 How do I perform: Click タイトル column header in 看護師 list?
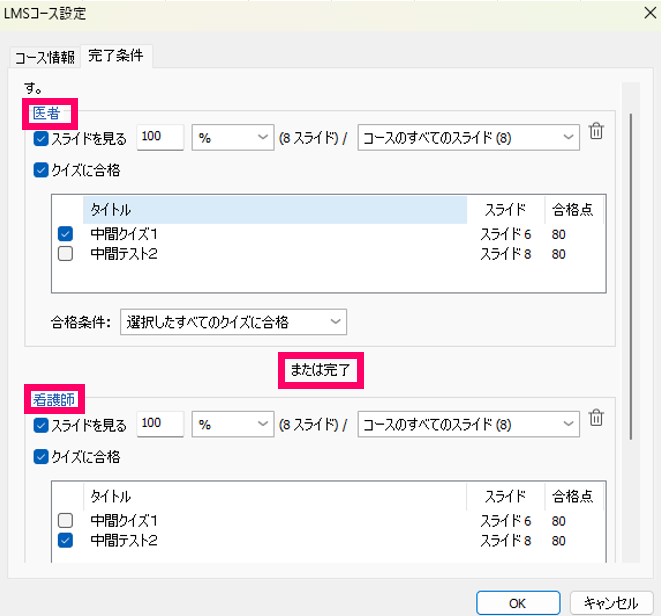point(275,496)
